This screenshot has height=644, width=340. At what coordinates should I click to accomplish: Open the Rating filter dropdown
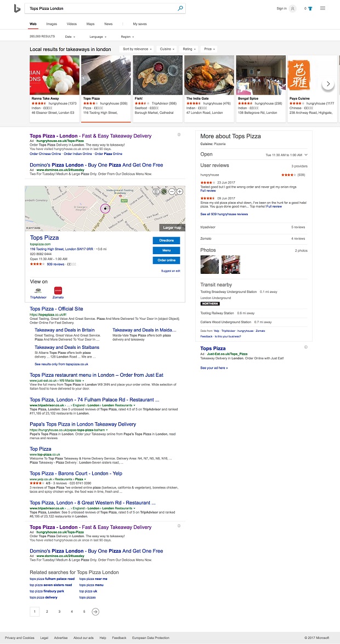pos(189,49)
